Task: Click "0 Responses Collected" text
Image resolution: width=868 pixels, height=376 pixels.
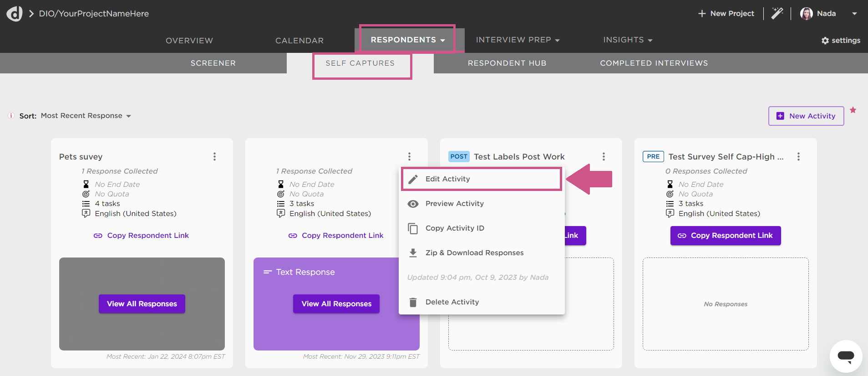Action: pos(706,171)
